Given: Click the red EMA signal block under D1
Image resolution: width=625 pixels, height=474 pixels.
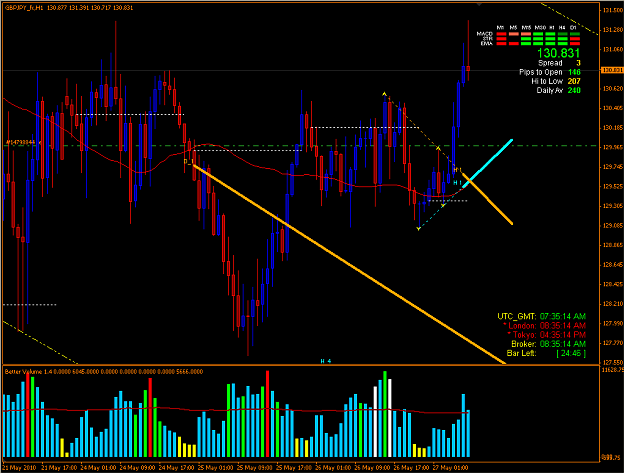Looking at the screenshot, I should [x=575, y=43].
